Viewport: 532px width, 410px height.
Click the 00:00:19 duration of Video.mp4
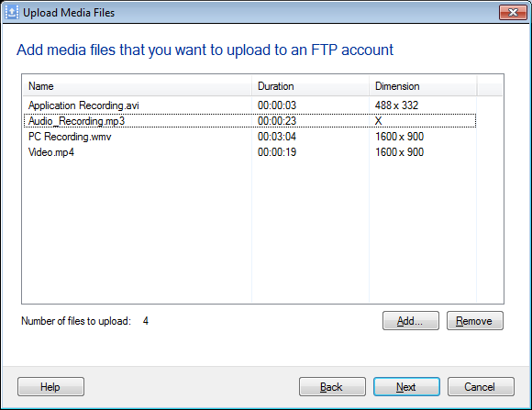coord(277,152)
